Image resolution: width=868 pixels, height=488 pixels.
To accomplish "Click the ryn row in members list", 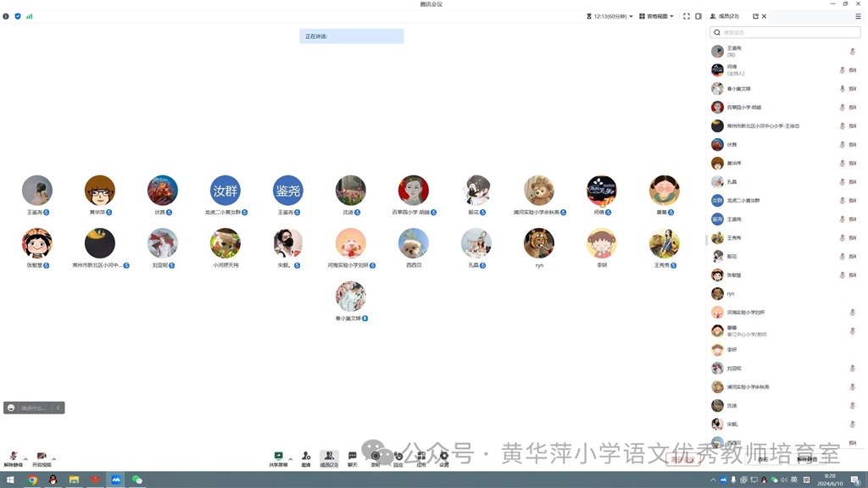I will pos(785,294).
